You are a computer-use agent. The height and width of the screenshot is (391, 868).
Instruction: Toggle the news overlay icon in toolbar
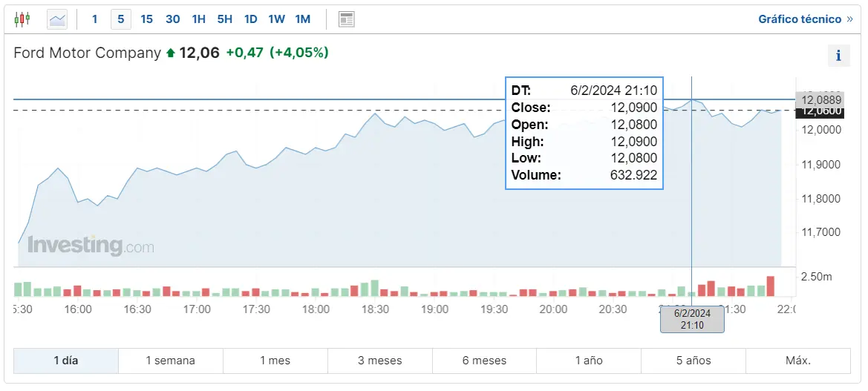[346, 19]
